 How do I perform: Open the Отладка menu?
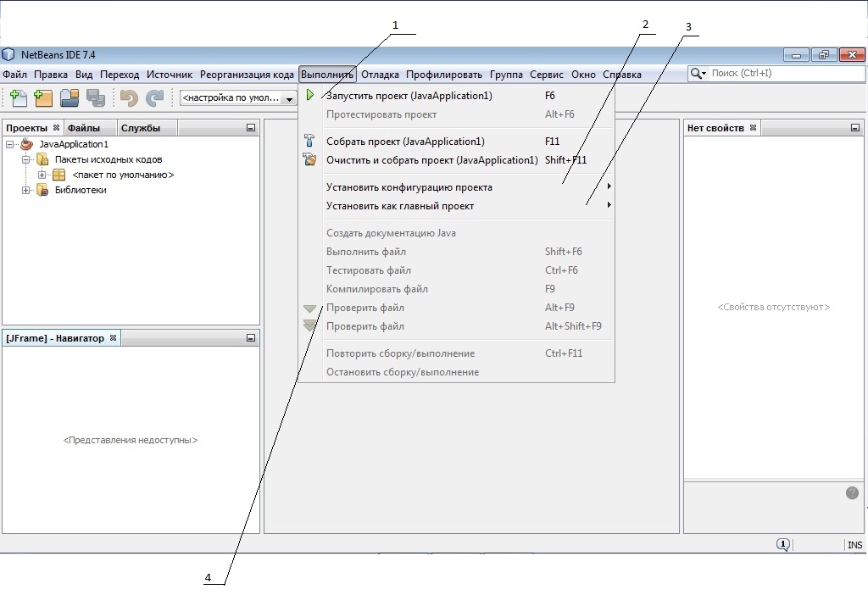[380, 74]
